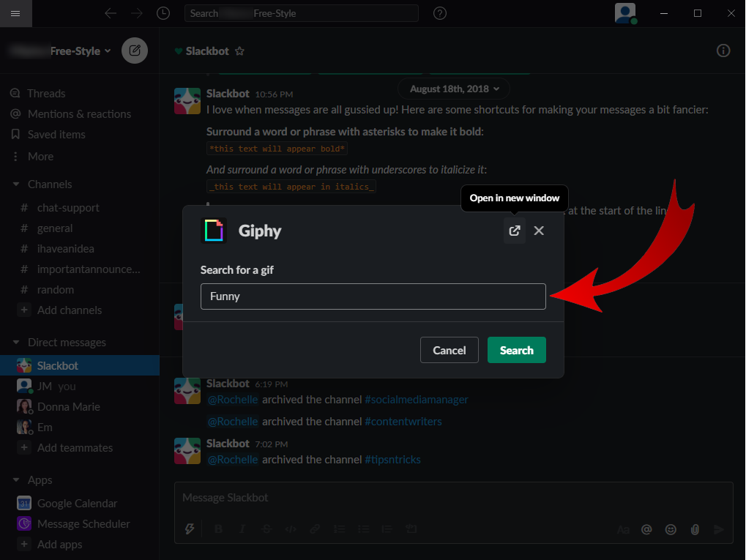Open the importantannounce... channel

point(89,269)
